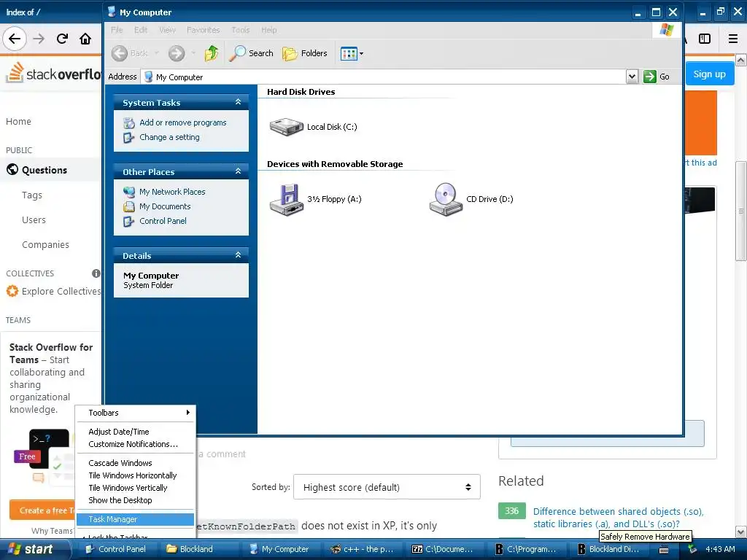Select Show the Desktop
The height and width of the screenshot is (560, 747).
(135, 500)
